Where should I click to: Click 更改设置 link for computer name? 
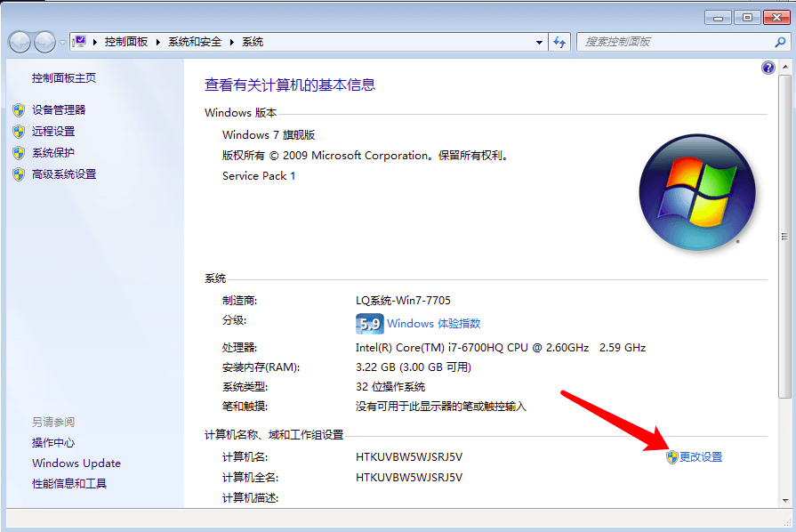tap(701, 457)
